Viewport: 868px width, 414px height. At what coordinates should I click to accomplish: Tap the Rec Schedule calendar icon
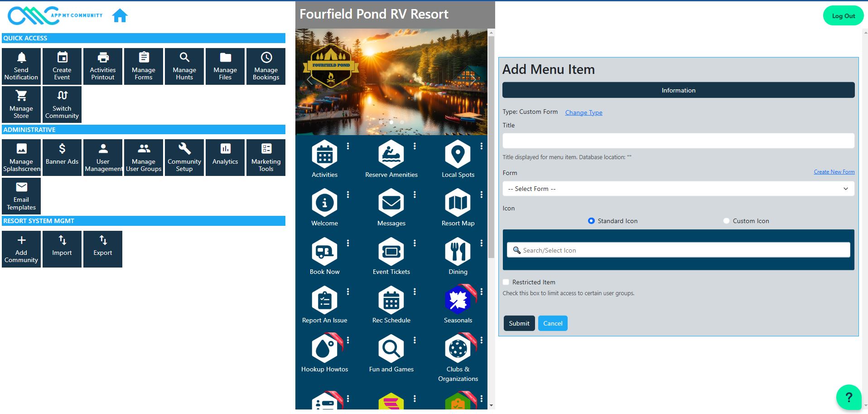(391, 300)
